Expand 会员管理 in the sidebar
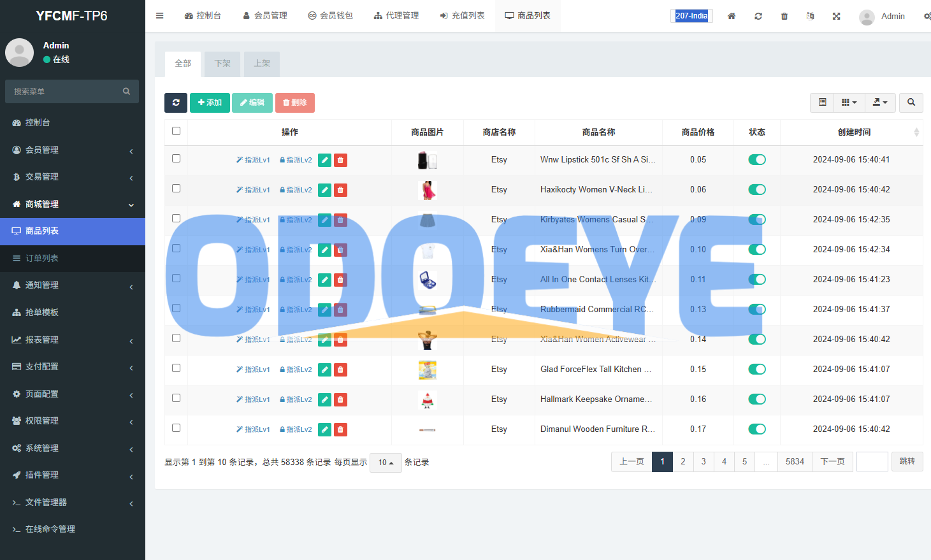931x560 pixels. 72,150
